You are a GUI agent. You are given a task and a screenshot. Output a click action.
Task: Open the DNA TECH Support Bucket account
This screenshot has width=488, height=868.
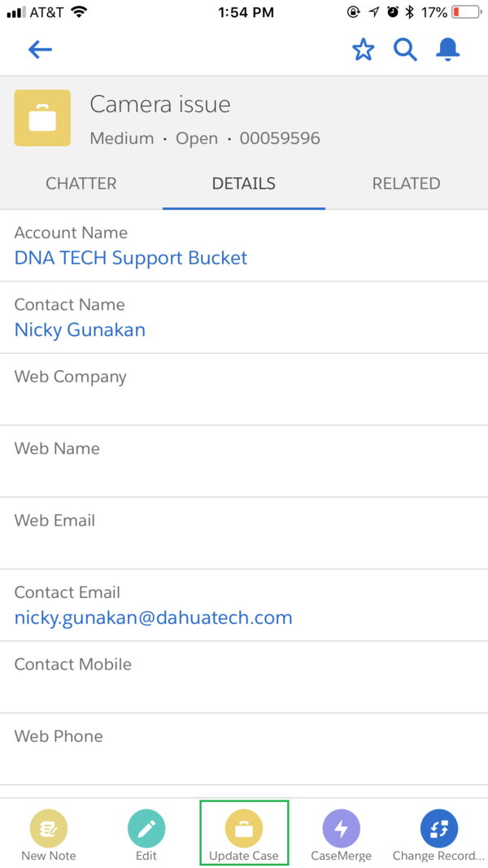[131, 259]
